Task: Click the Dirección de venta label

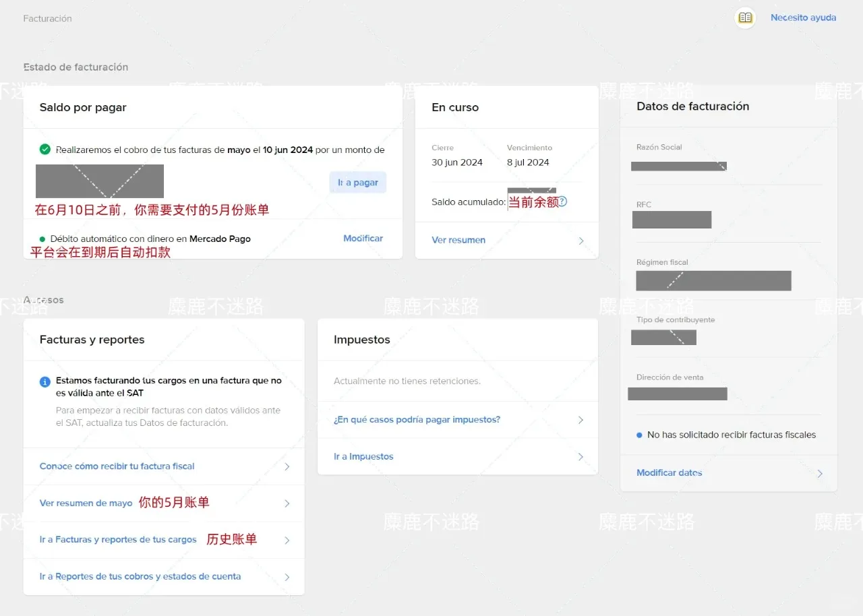Action: coord(670,377)
